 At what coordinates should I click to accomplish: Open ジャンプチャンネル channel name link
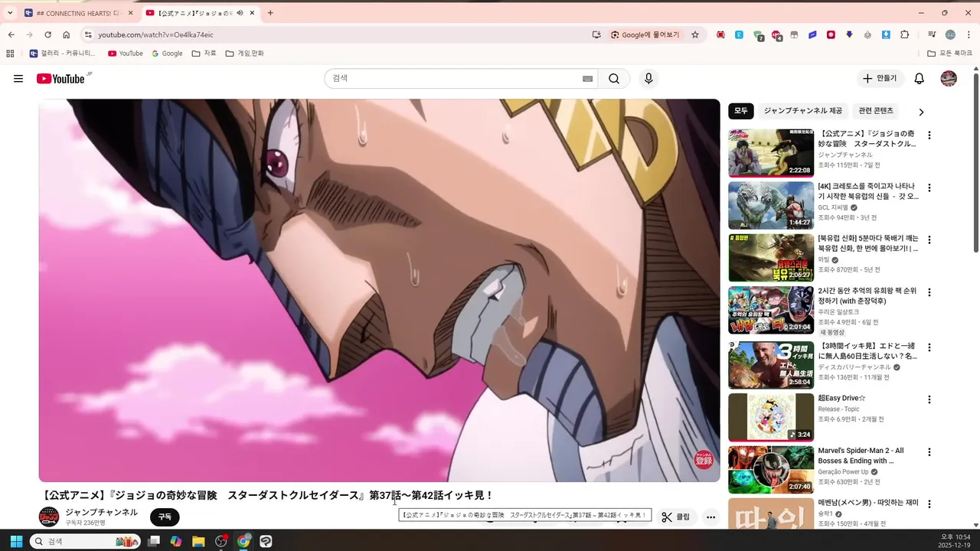101,512
